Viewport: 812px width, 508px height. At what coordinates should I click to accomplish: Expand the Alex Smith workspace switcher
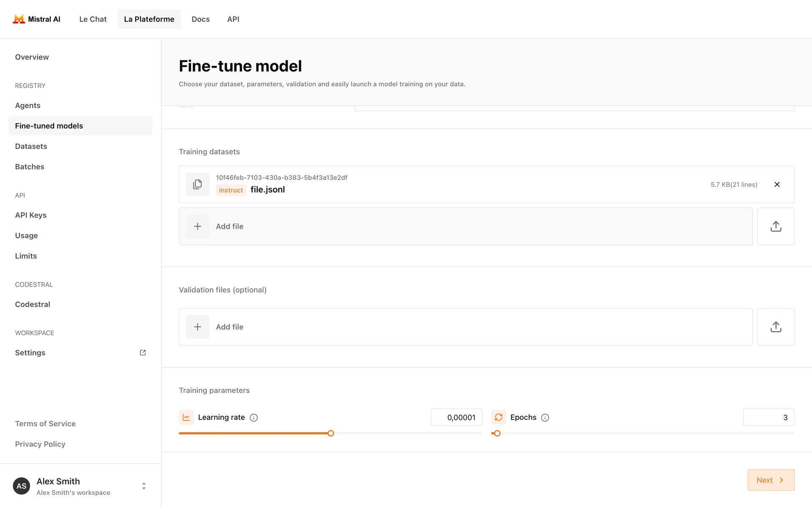[144, 486]
